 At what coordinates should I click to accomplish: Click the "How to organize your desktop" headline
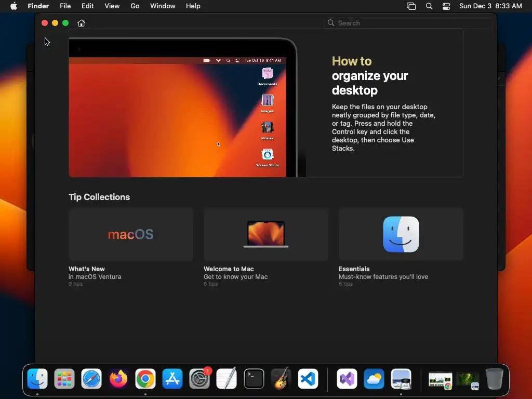tap(370, 76)
